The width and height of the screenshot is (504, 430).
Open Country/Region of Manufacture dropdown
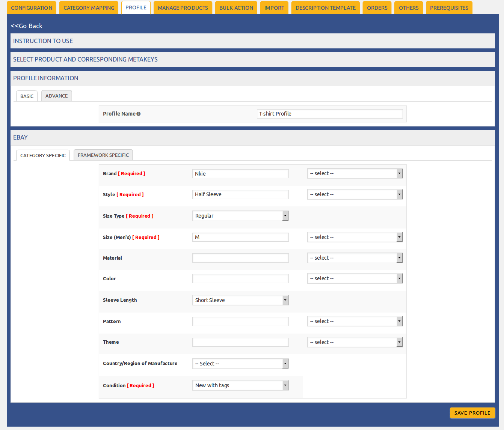coord(240,364)
